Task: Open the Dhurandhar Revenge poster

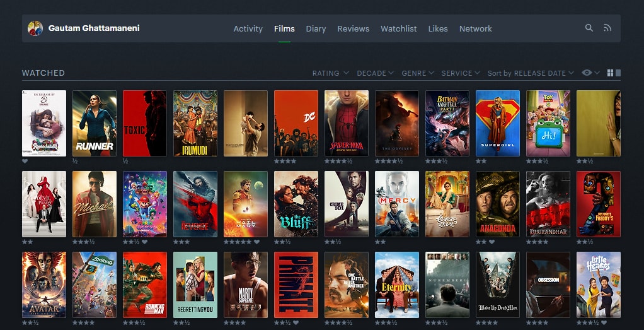Action: tap(195, 204)
